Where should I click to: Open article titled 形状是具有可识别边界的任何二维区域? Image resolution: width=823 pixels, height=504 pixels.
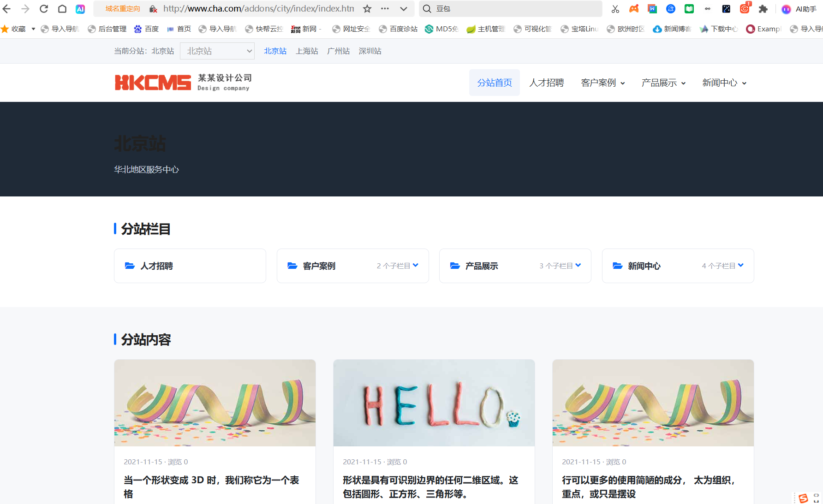[x=430, y=487]
